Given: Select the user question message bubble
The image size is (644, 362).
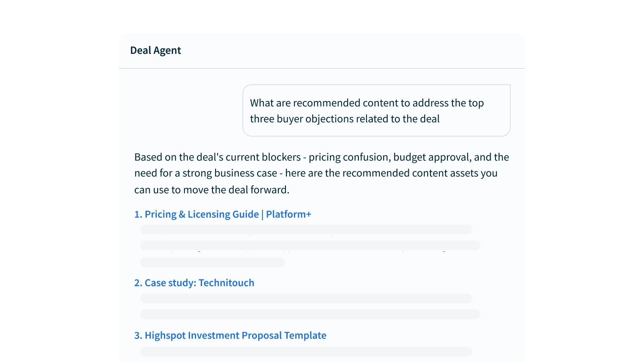Looking at the screenshot, I should click(377, 111).
